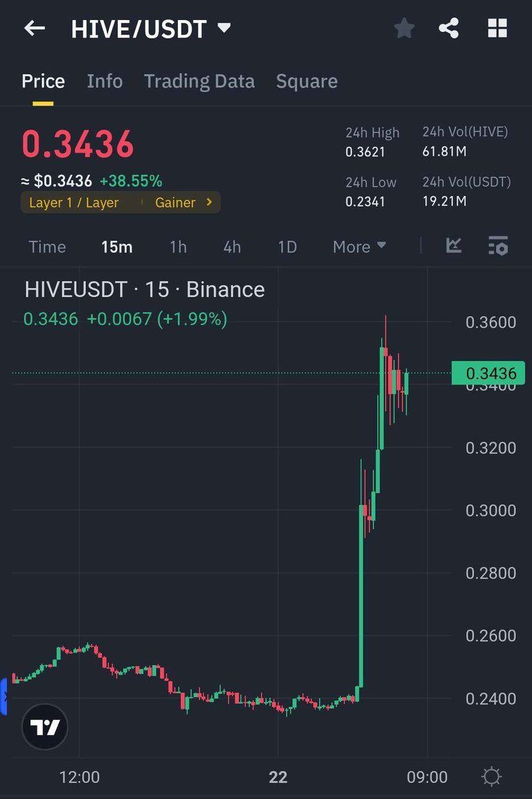Select the Time chart interval
Viewport: 532px width, 799px height.
click(x=47, y=247)
